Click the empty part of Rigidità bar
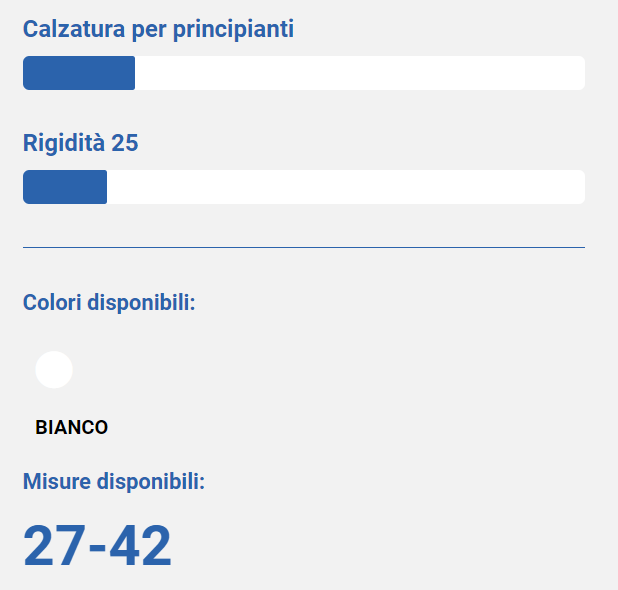Image resolution: width=618 pixels, height=590 pixels. click(x=346, y=187)
